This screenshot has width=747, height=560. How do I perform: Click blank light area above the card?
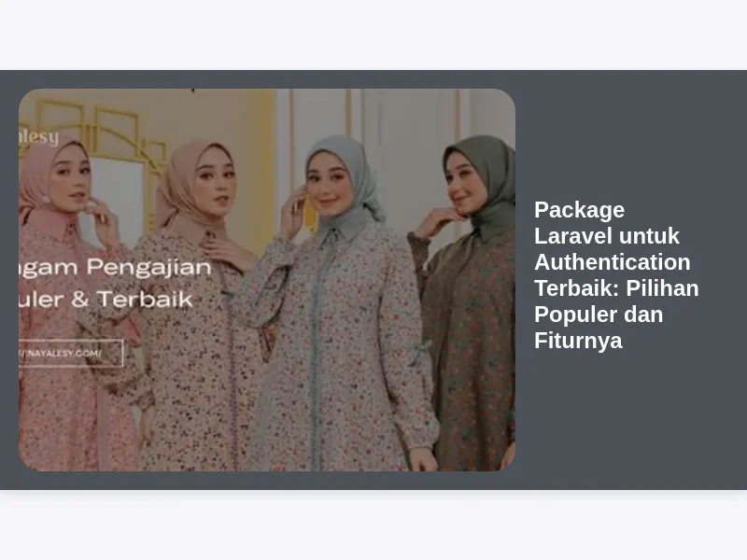pos(373,35)
